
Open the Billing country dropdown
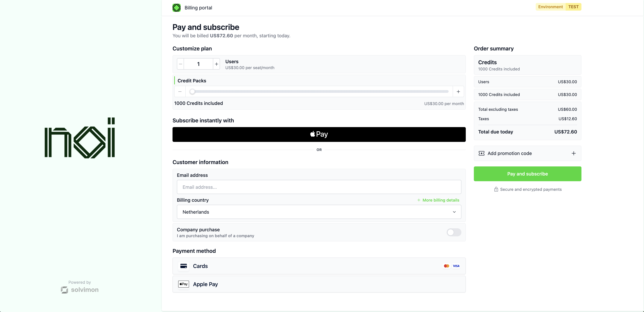pos(319,212)
